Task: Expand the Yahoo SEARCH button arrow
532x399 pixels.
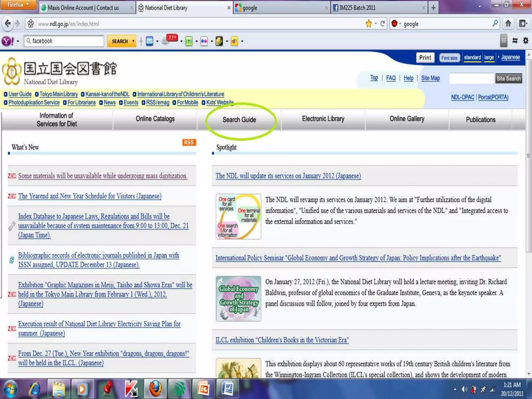Action: tap(133, 41)
